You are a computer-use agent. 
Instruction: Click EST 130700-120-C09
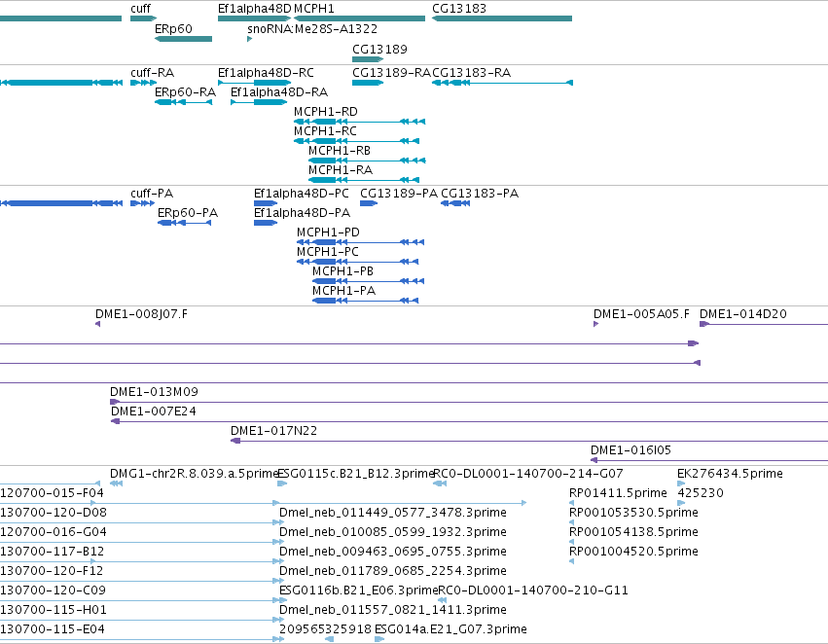point(53,590)
